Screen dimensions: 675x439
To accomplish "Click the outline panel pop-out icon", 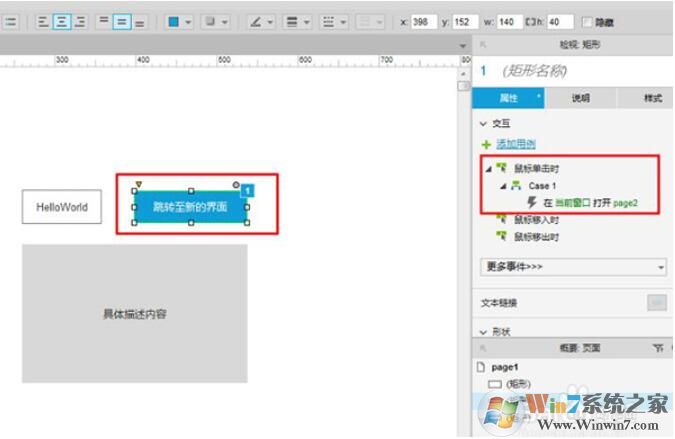I will tap(483, 348).
